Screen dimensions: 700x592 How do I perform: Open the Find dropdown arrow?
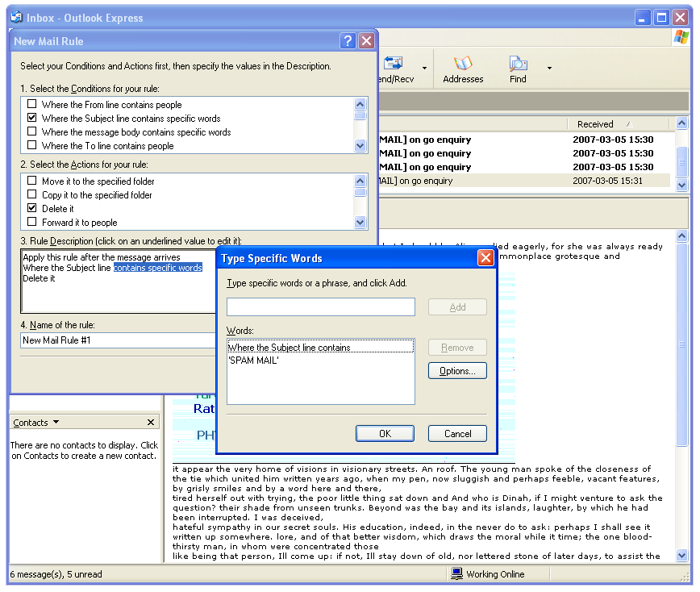[549, 68]
